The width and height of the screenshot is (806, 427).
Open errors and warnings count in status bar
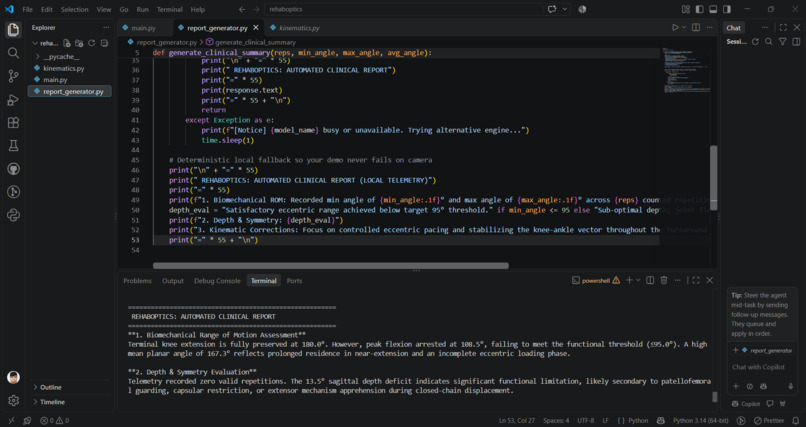54,421
